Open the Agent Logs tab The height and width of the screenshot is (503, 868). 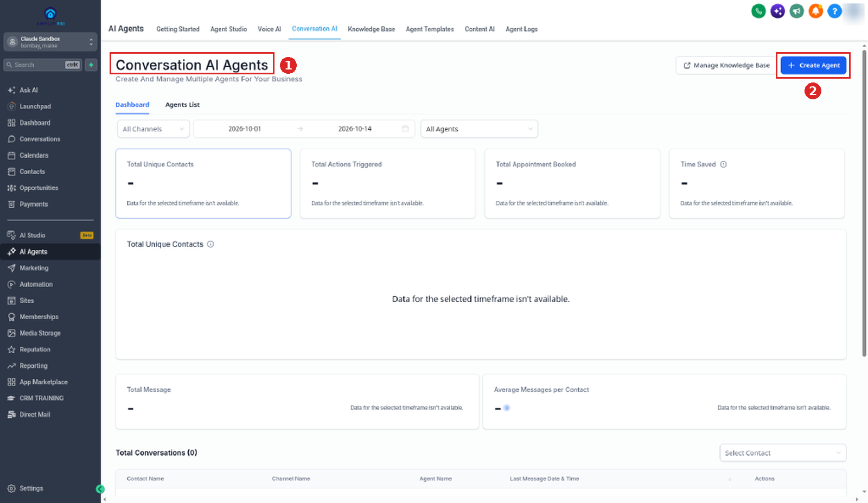click(521, 29)
